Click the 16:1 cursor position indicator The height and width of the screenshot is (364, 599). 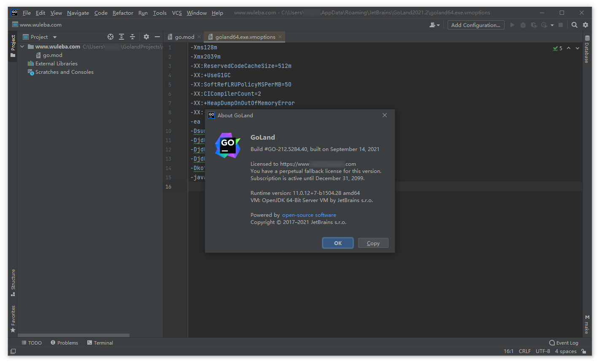point(508,351)
